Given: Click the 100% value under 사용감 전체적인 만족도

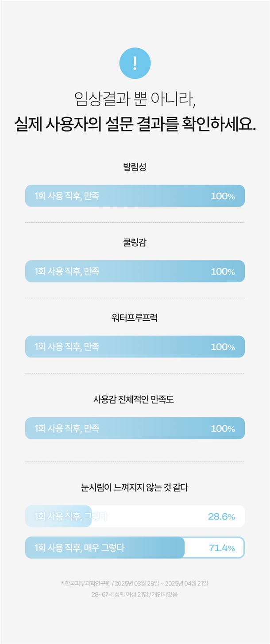Looking at the screenshot, I should point(223,429).
